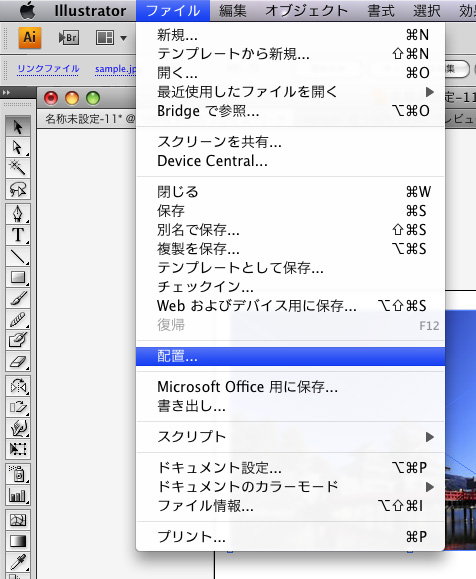Select the Type tool
This screenshot has height=579, width=476.
(x=18, y=234)
